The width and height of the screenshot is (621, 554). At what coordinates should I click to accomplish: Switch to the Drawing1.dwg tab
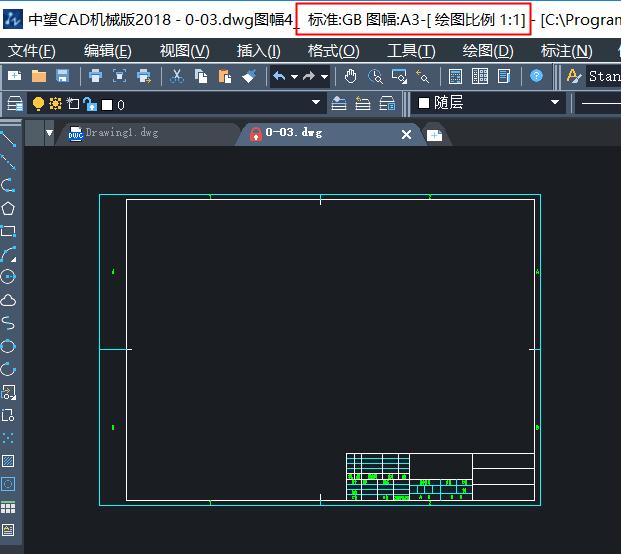[121, 133]
